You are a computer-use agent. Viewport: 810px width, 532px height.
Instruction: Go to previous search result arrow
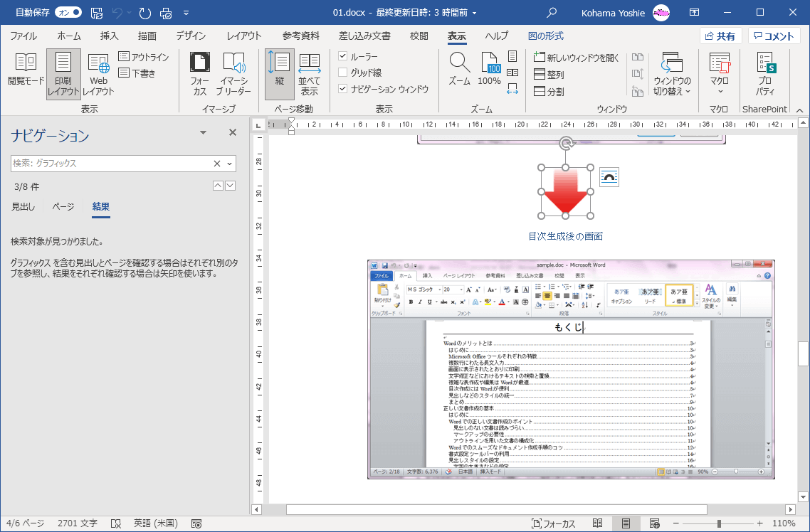click(218, 186)
